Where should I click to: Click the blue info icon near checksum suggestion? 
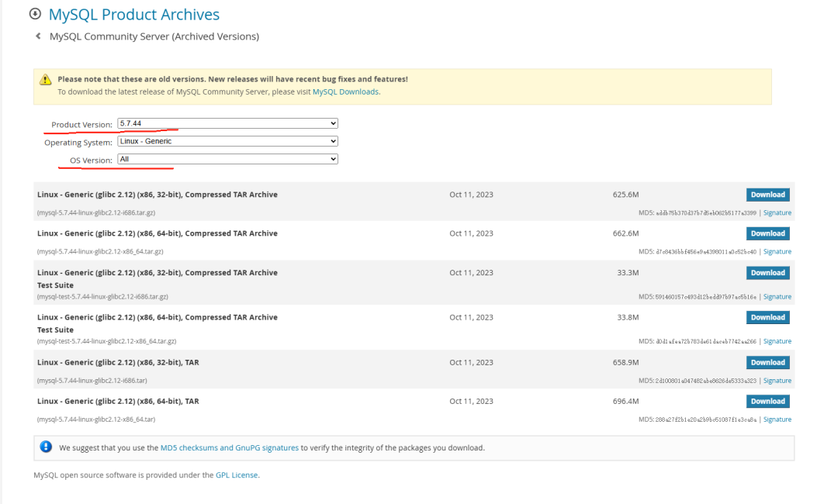(46, 447)
